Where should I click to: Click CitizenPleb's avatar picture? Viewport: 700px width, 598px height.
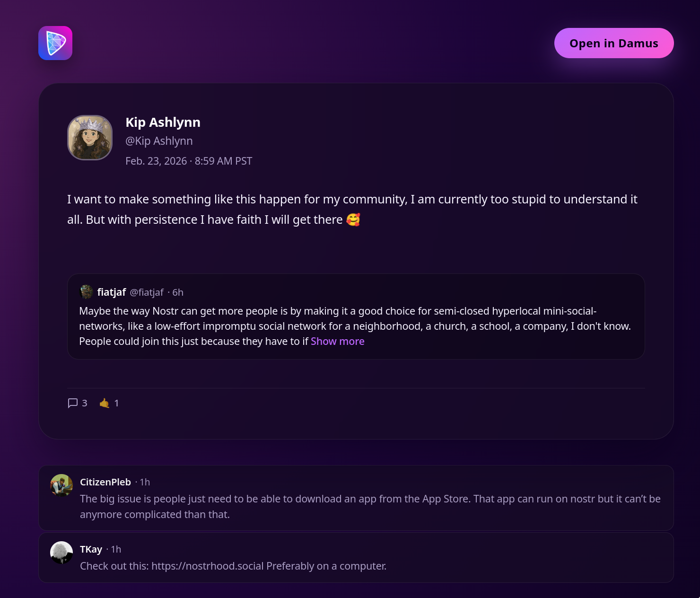(61, 485)
